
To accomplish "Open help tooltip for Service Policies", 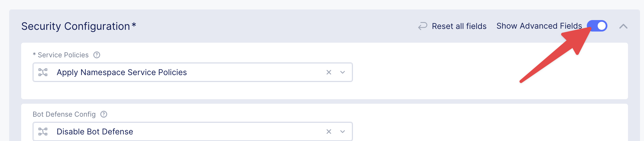I will click(97, 55).
